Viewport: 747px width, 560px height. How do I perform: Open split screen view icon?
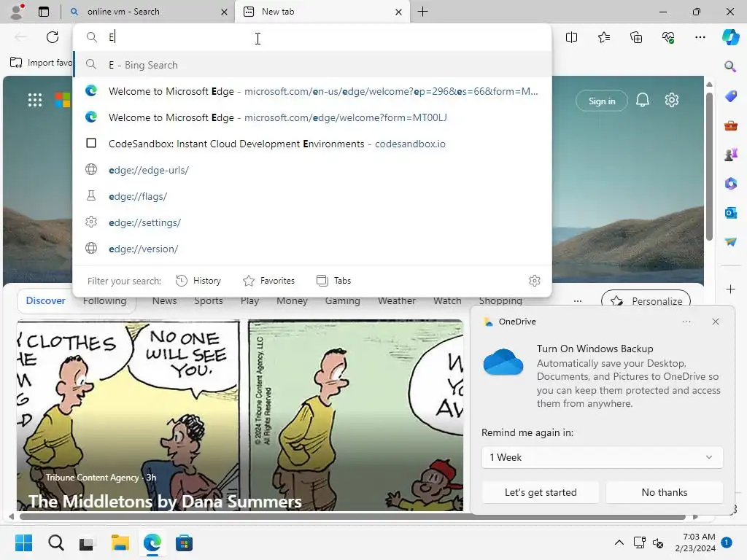(571, 37)
